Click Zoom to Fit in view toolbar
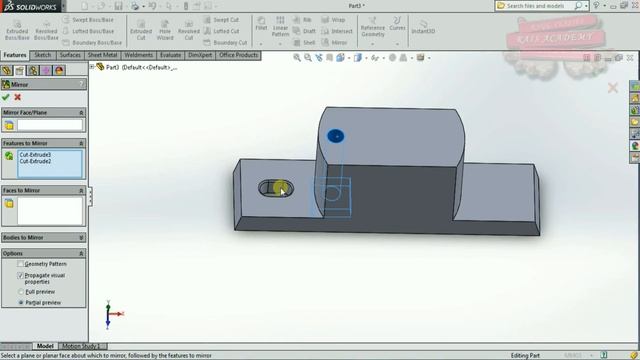Screen dimensions: 640x360 [x=297, y=58]
